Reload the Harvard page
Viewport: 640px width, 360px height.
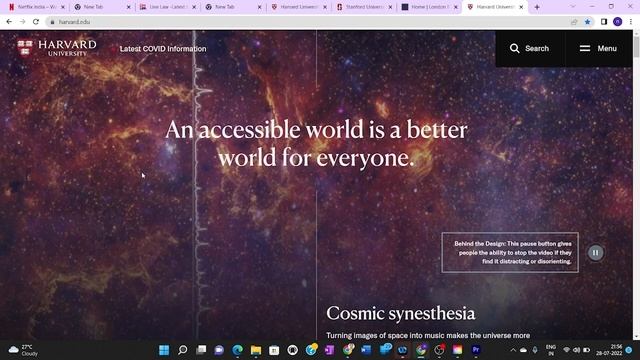pyautogui.click(x=36, y=22)
